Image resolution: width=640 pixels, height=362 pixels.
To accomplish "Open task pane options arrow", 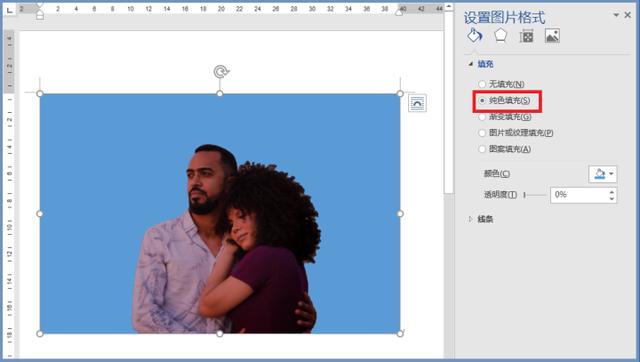I will (616, 15).
